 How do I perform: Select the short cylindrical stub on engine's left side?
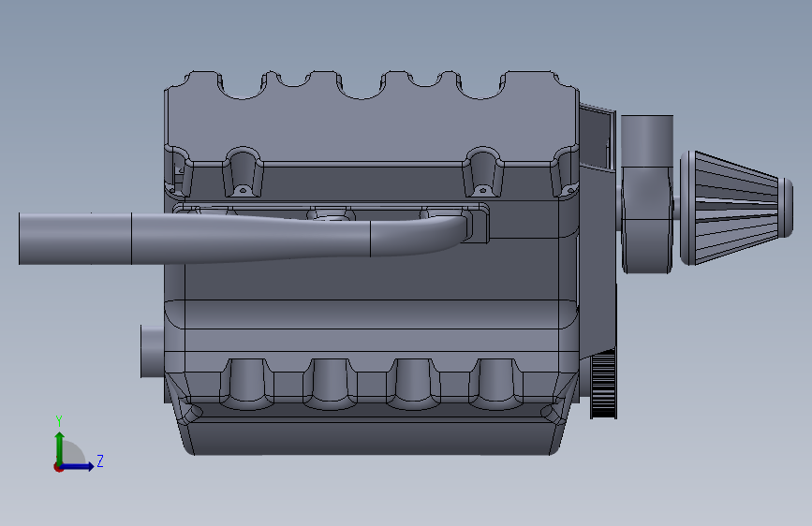[x=153, y=352]
